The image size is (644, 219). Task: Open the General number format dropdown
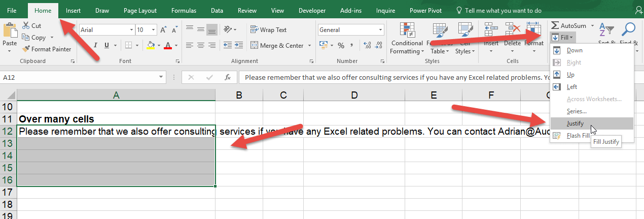tap(379, 30)
